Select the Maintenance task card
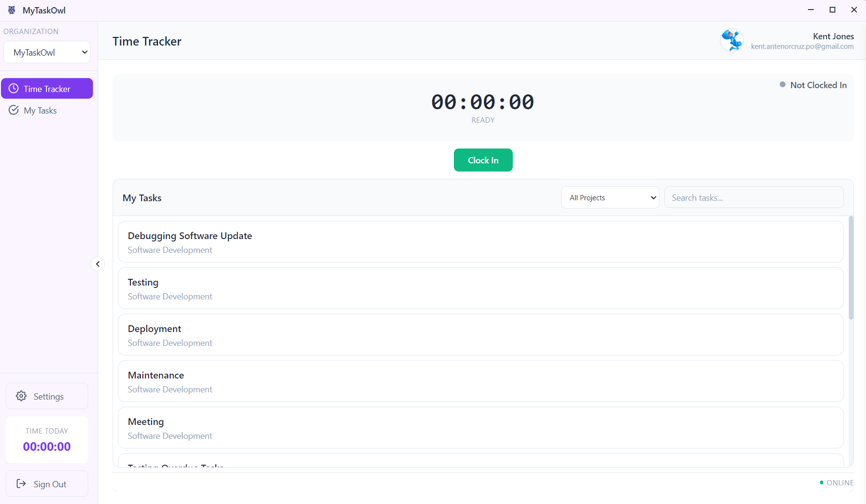 coord(481,381)
